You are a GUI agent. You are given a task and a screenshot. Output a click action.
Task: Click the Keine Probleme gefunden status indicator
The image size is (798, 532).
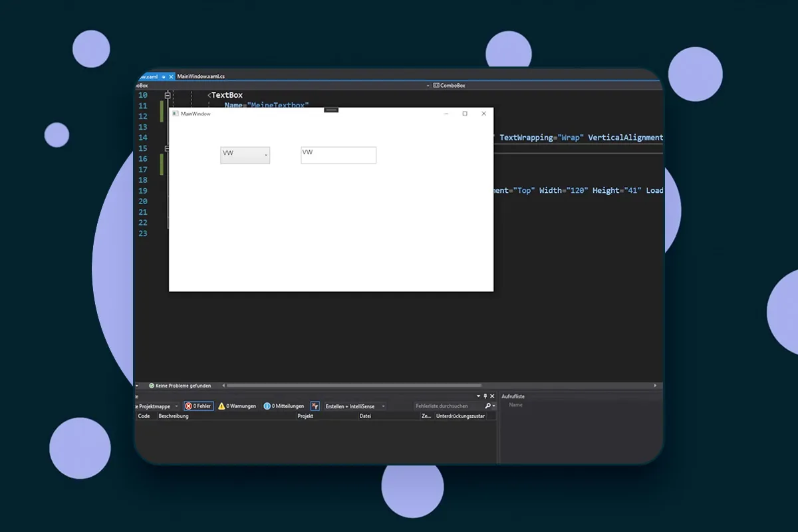180,386
